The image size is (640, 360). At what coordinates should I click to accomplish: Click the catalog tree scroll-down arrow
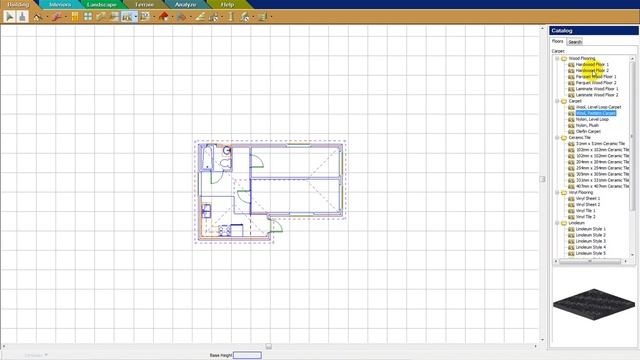coord(632,255)
